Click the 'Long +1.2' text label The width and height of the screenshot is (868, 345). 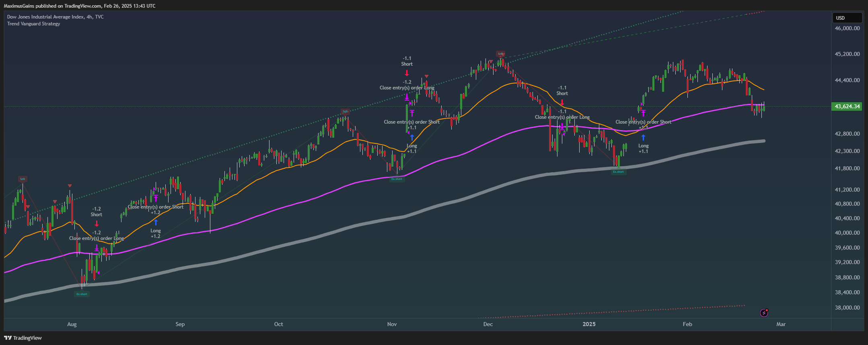(156, 233)
